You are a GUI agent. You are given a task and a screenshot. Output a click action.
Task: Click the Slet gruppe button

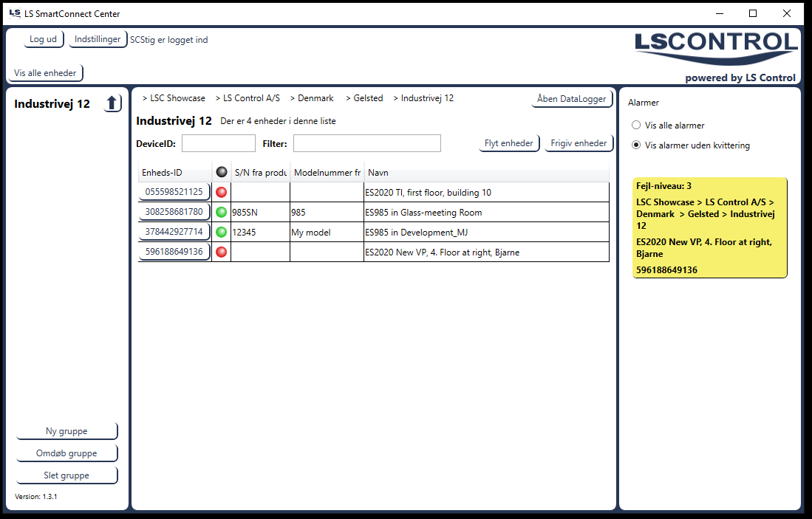tap(66, 475)
